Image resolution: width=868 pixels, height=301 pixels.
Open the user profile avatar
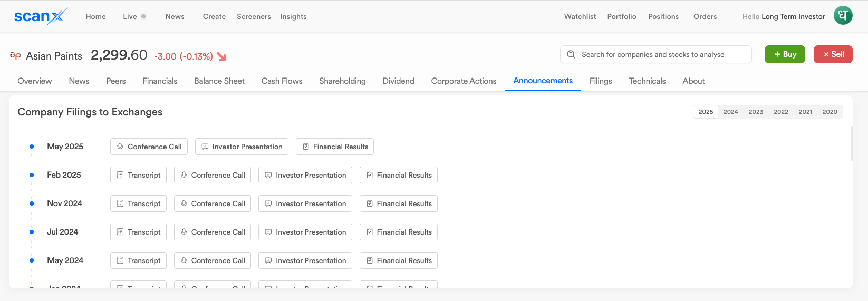point(843,15)
